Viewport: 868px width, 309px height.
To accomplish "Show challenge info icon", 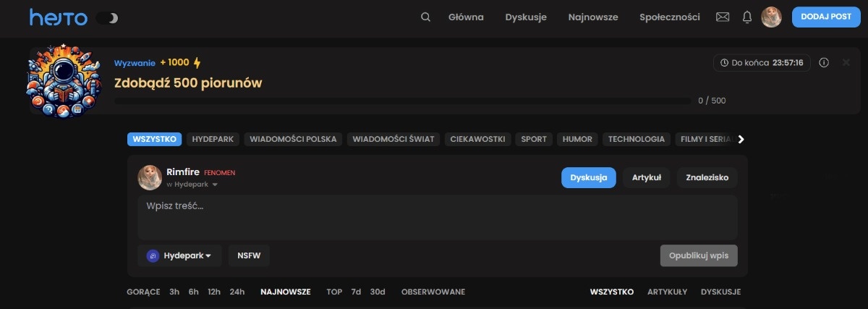I will (824, 63).
